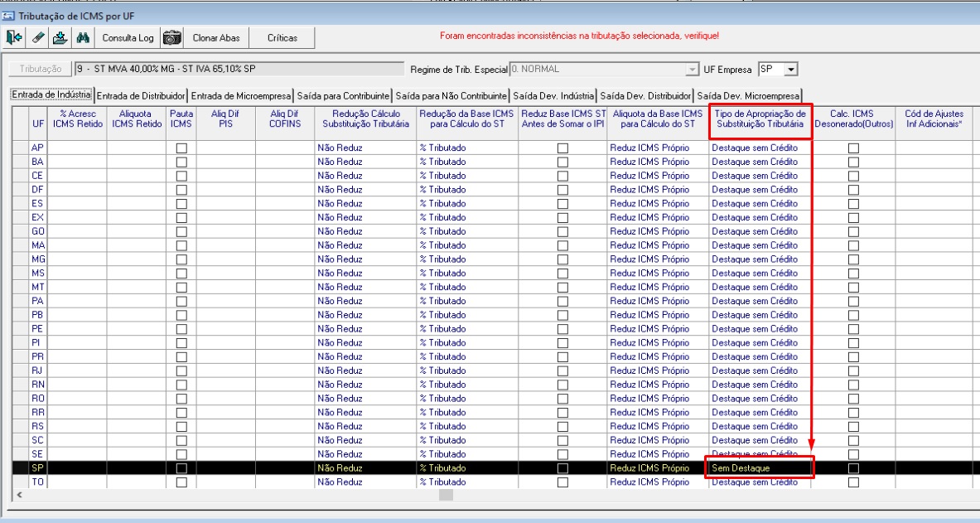Switch to Entrada de Distribuidor tab
Screen dimensions: 980x523
(x=141, y=95)
